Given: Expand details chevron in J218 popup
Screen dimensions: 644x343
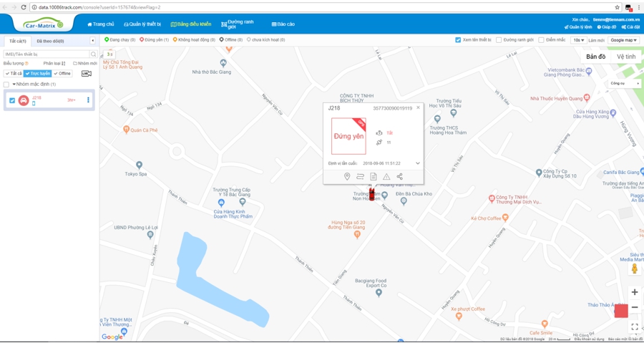Looking at the screenshot, I should [418, 163].
